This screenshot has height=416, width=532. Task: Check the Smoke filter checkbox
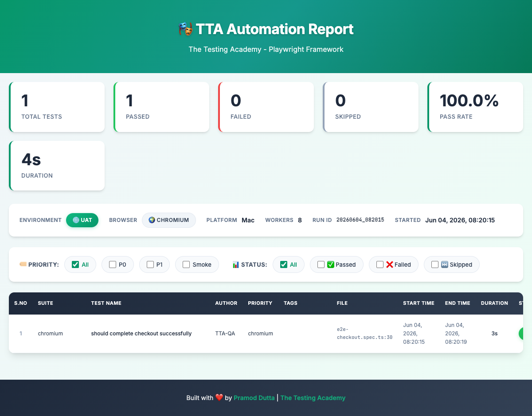coord(186,264)
